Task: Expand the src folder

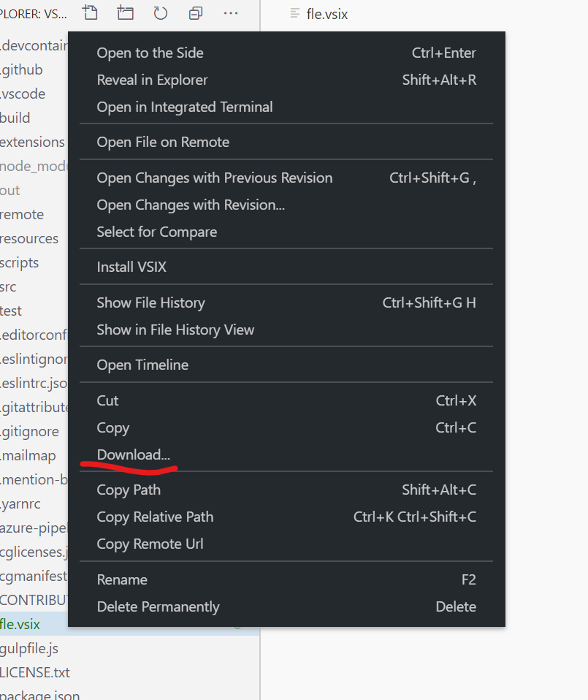Action: pos(10,286)
